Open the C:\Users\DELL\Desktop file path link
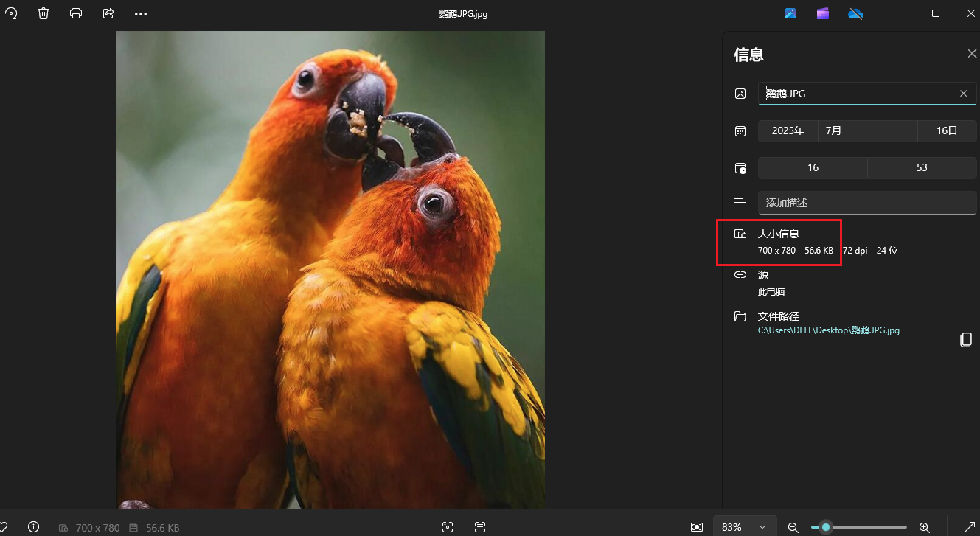This screenshot has height=536, width=980. pyautogui.click(x=829, y=330)
